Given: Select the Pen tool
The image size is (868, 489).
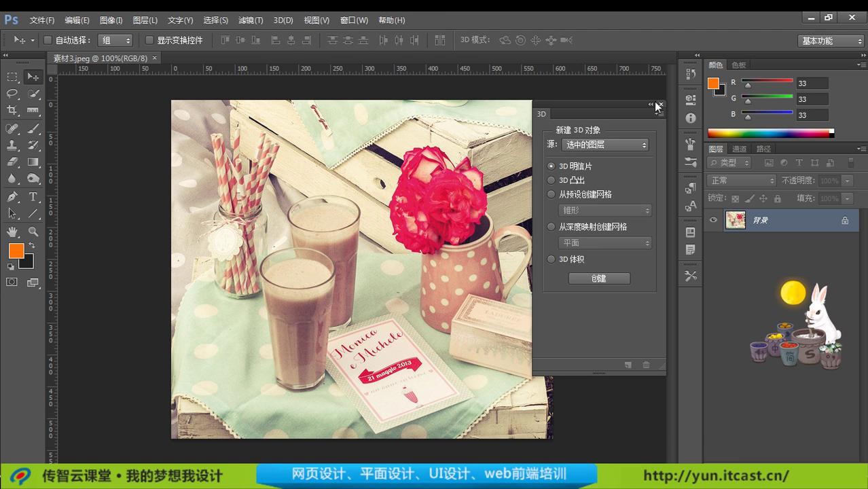Looking at the screenshot, I should [x=11, y=196].
